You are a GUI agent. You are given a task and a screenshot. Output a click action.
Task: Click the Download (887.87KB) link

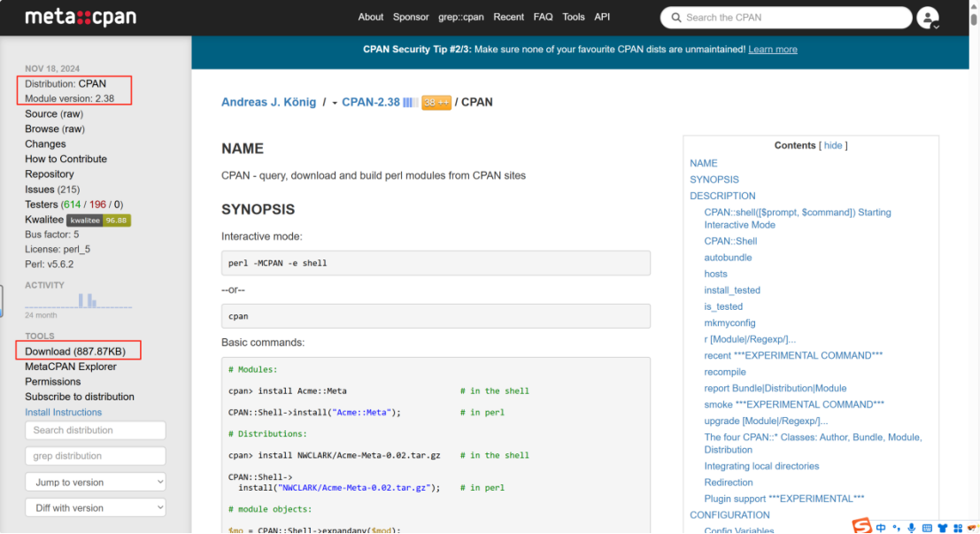pos(75,352)
